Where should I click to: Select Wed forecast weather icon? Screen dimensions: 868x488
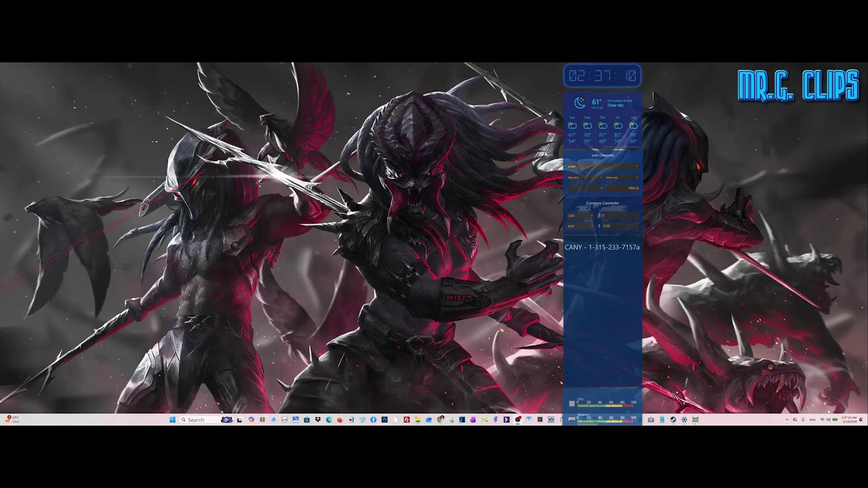coord(587,125)
